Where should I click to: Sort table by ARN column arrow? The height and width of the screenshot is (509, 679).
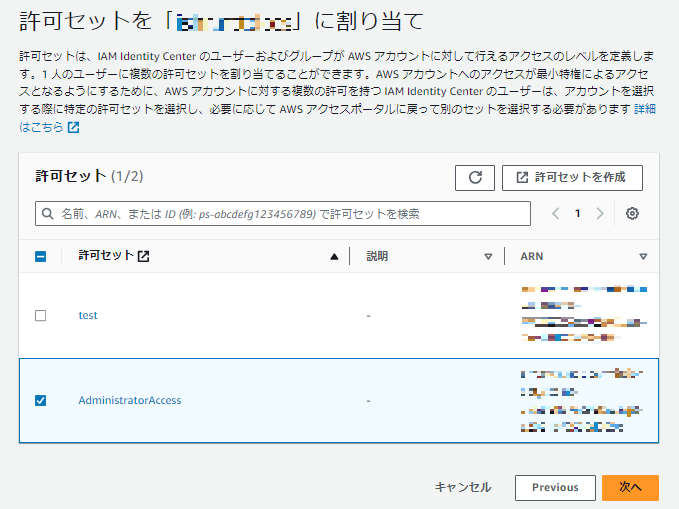pos(643,256)
